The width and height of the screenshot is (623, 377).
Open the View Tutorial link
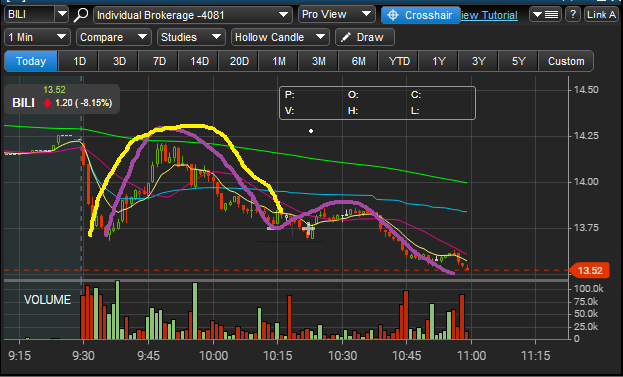[x=489, y=15]
